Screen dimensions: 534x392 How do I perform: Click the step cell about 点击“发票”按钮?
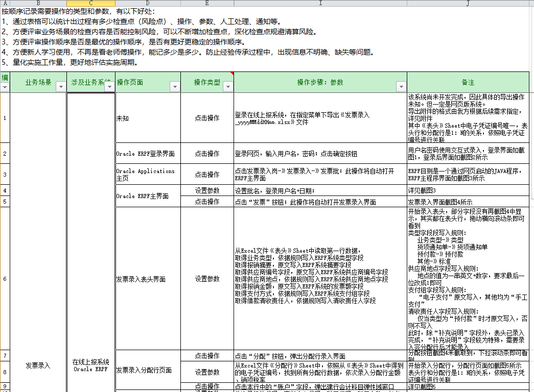[320, 202]
